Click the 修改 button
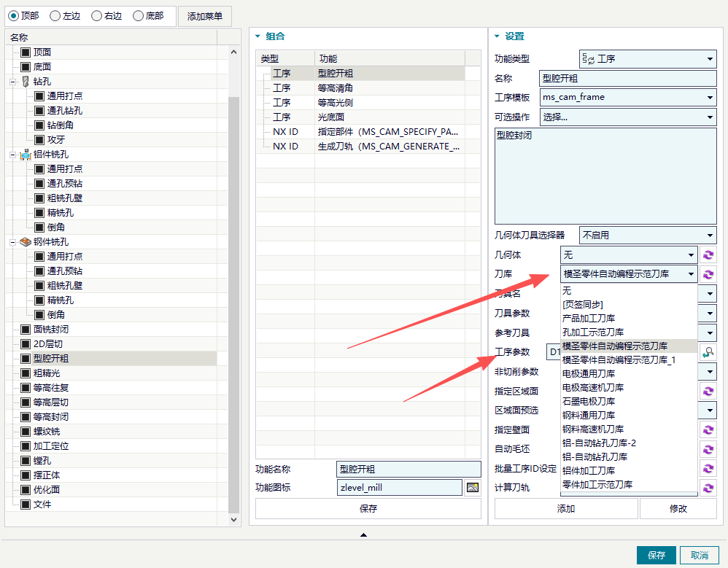The image size is (728, 568). (678, 509)
